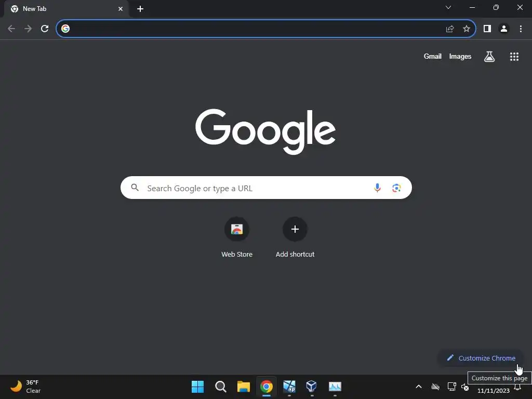Viewport: 532px width, 399px height.
Task: Click the muted volume tray icon
Action: [x=465, y=387]
